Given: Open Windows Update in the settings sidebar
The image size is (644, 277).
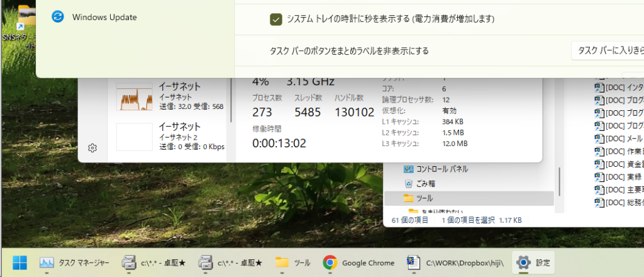Looking at the screenshot, I should [104, 17].
